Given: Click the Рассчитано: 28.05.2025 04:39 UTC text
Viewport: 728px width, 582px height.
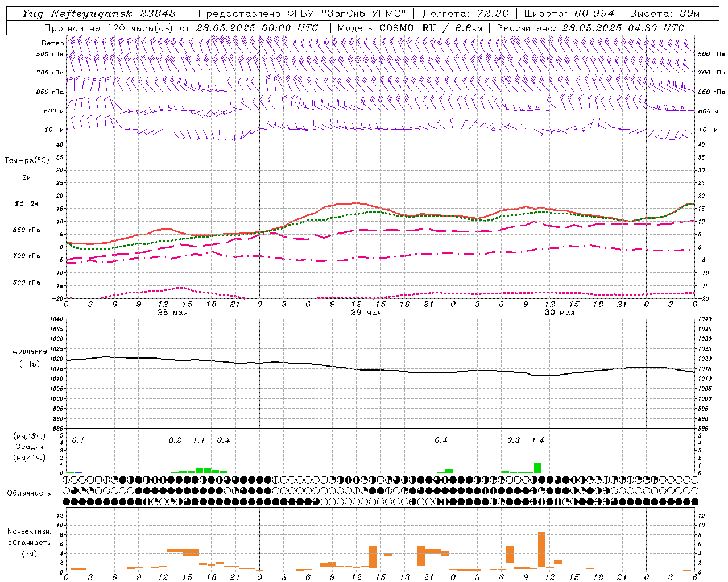Looking at the screenshot, I should click(x=590, y=28).
